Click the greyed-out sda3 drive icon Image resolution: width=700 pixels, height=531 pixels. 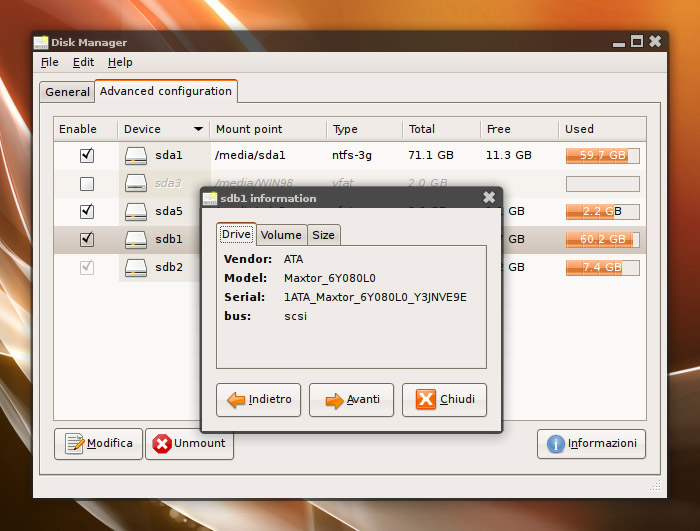(x=136, y=183)
